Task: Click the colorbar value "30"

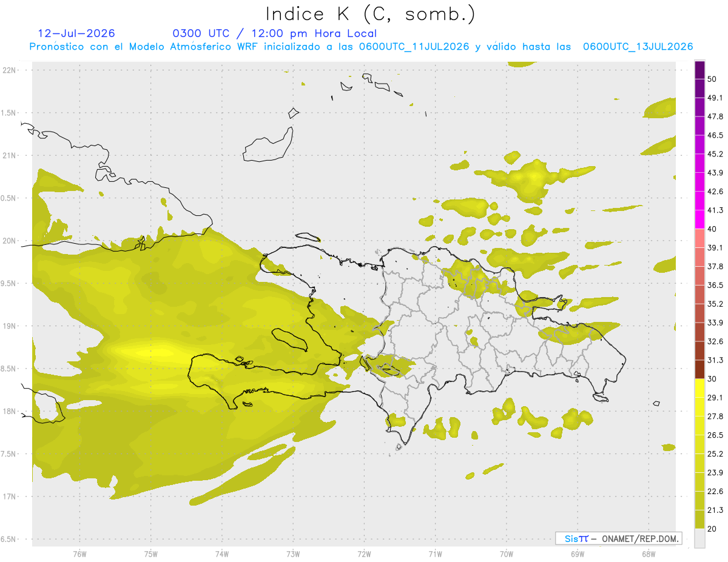Action: (712, 379)
